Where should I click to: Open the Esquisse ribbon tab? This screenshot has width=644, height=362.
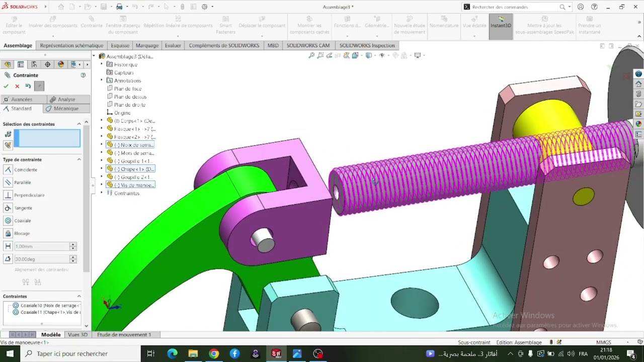click(120, 45)
